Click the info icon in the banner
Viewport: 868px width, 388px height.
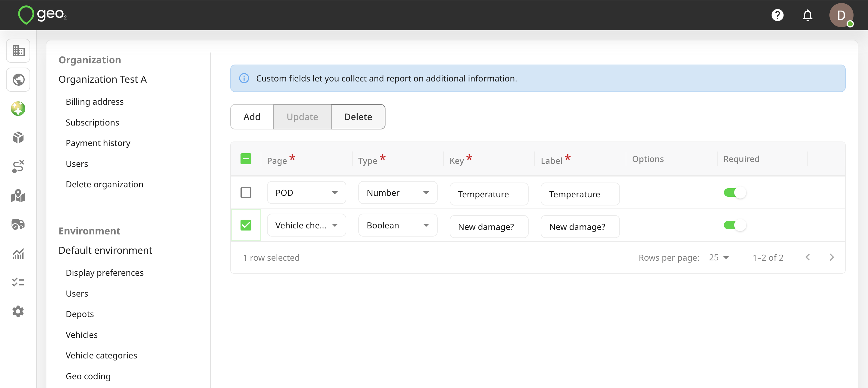[x=244, y=78]
